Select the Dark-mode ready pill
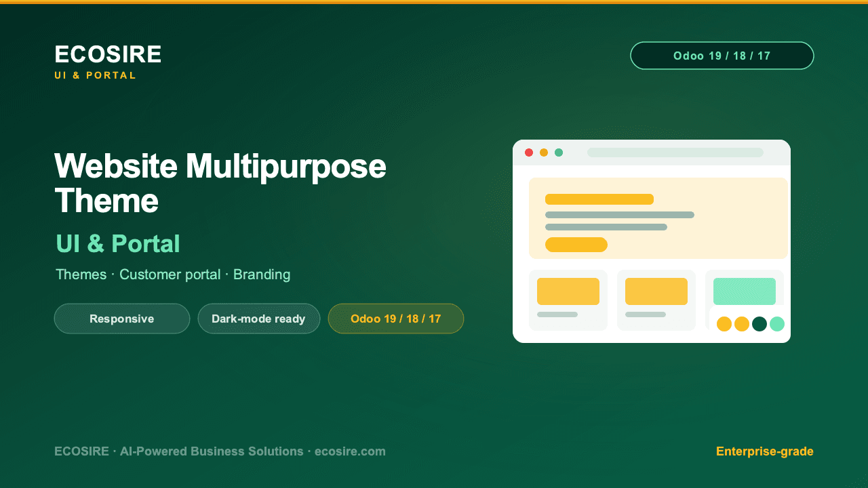This screenshot has height=488, width=868. [x=258, y=319]
